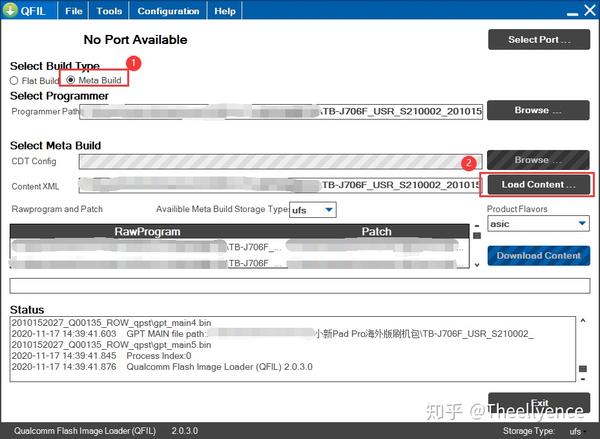Click the Content XML path field
This screenshot has width=600, height=439.
click(279, 185)
